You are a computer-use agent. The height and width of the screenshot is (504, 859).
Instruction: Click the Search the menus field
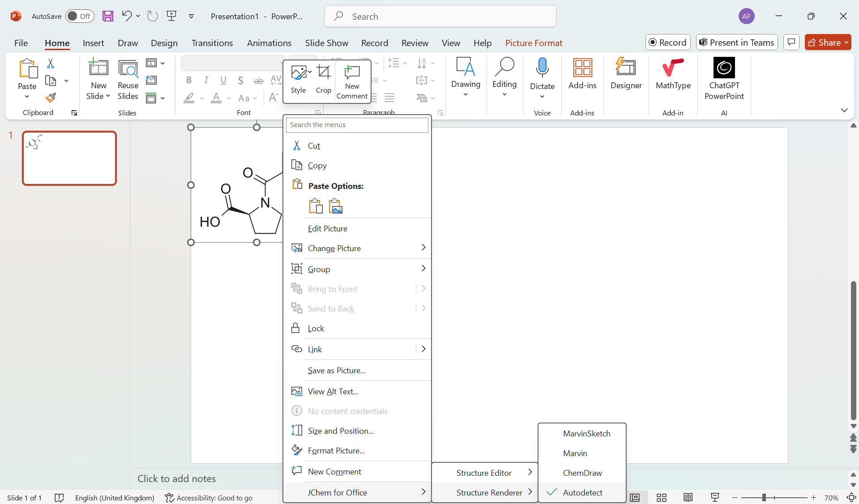(357, 125)
